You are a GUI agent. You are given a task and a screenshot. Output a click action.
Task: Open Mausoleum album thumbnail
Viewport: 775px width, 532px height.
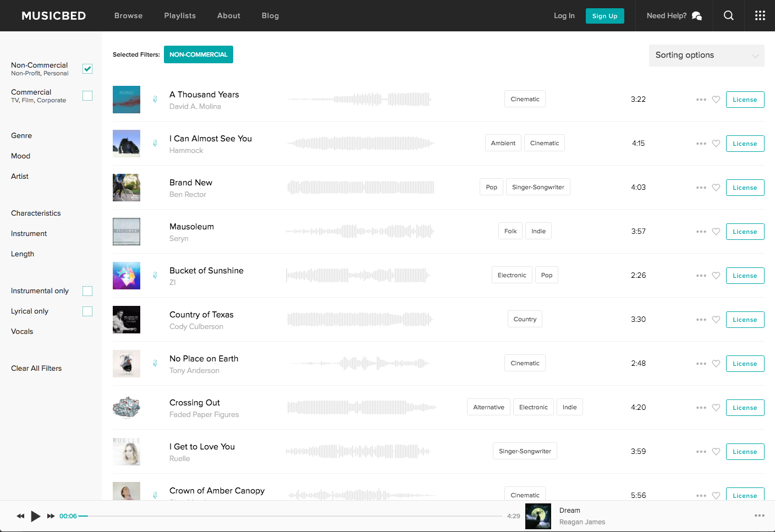pyautogui.click(x=127, y=232)
